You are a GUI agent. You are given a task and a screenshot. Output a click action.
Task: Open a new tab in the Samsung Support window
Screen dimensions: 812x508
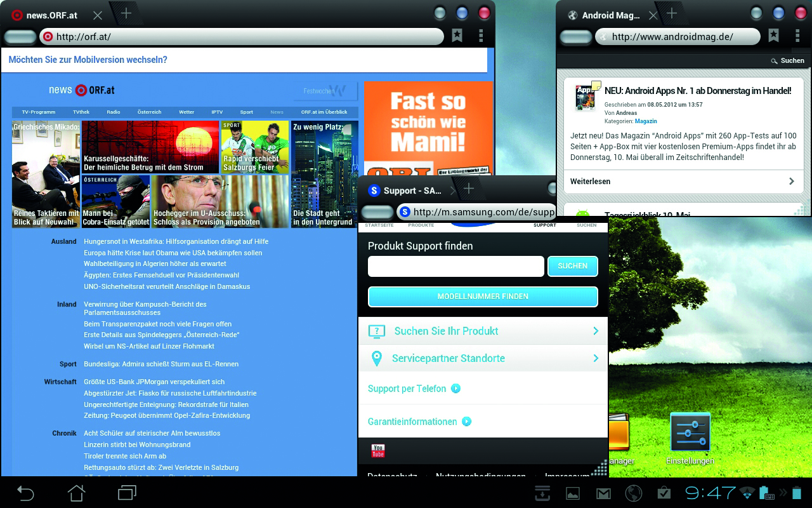pos(468,189)
